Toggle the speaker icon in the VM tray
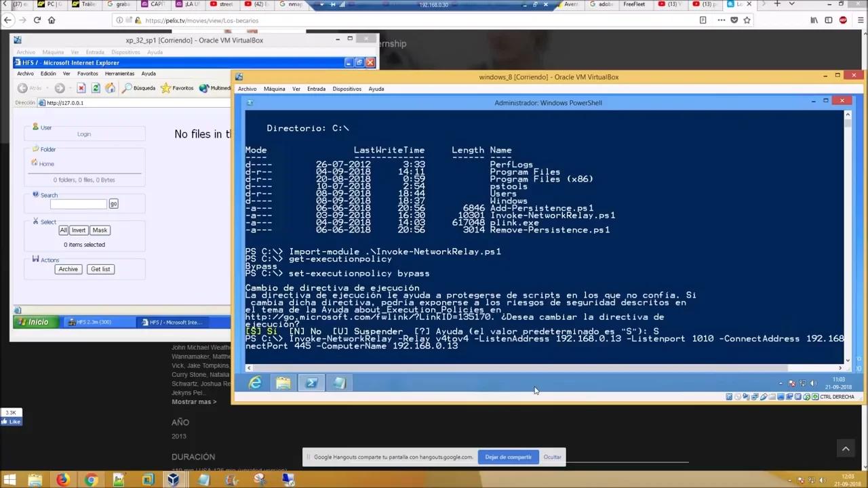This screenshot has height=488, width=868. coord(813,383)
